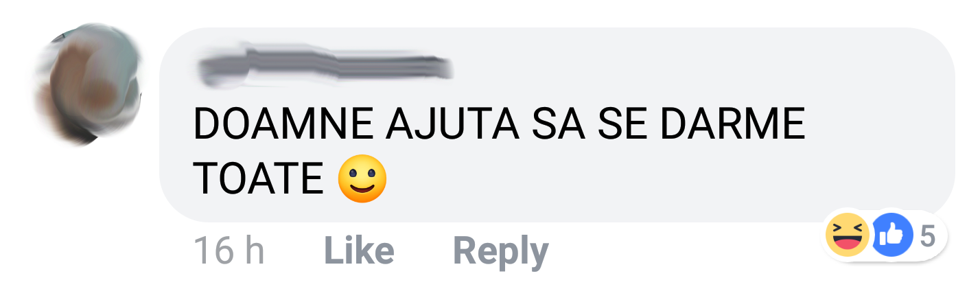View who reacted via the reactions pill

coord(886,236)
